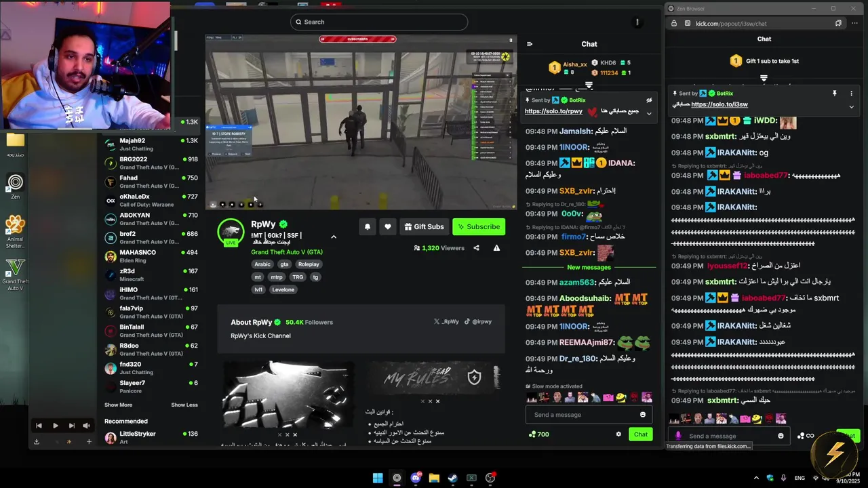
Task: Click Show Less in the channel sidebar
Action: 184,405
